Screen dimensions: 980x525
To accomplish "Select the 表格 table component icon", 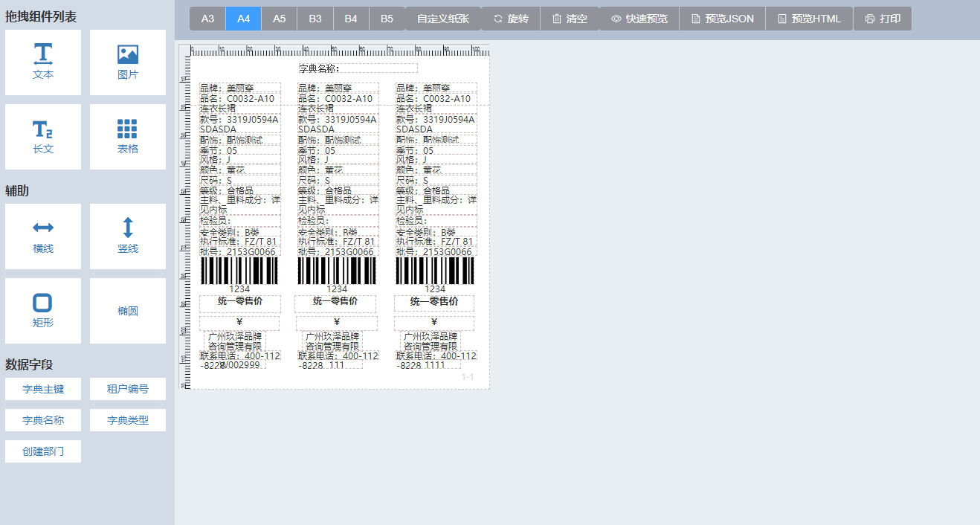I will tap(127, 129).
